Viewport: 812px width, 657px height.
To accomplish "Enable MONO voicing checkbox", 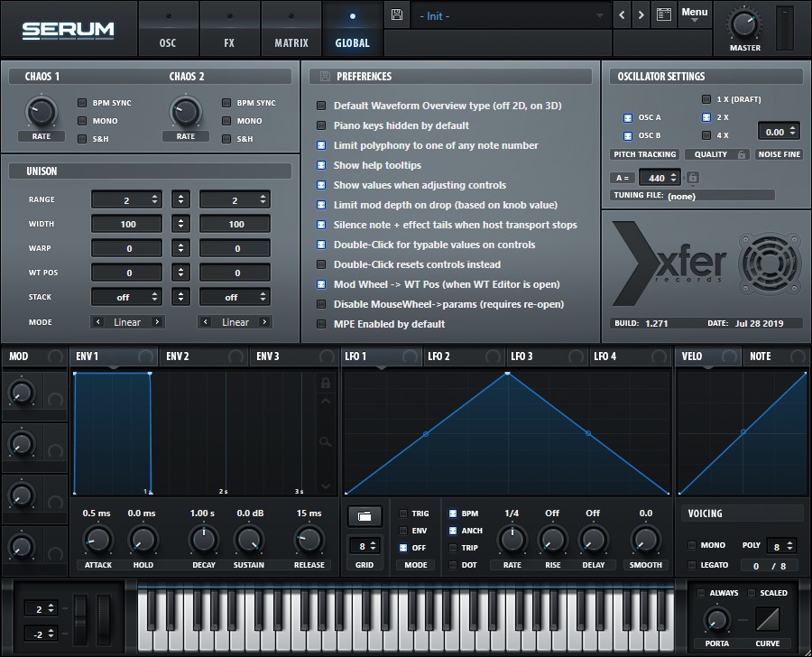I will (692, 545).
